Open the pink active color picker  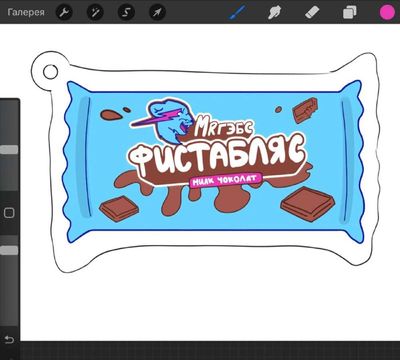387,12
